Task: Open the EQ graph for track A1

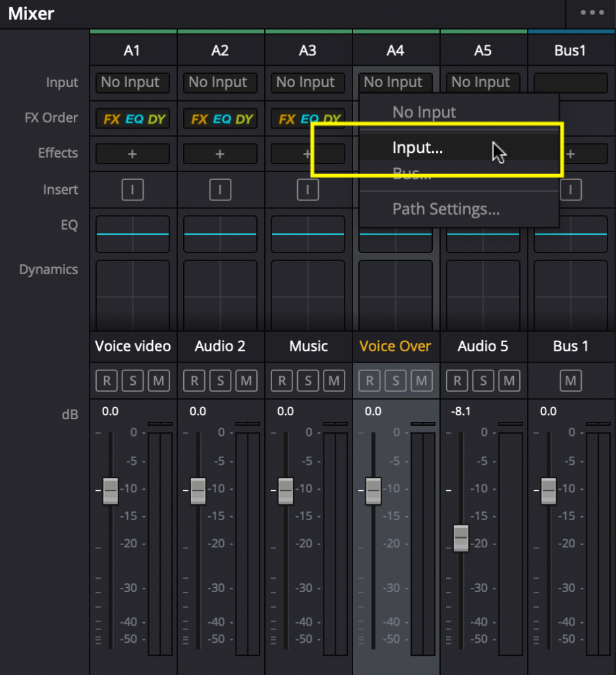Action: (132, 234)
